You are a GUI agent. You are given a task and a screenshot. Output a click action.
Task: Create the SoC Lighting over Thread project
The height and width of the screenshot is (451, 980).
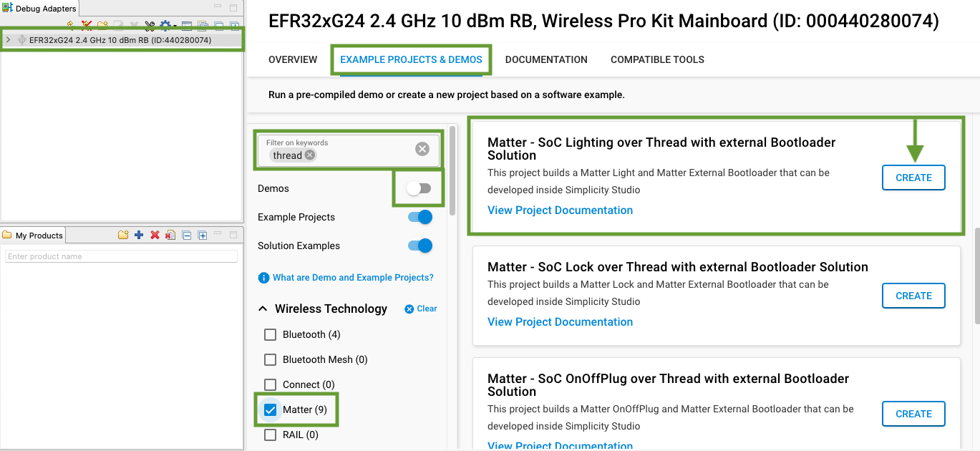coord(913,178)
